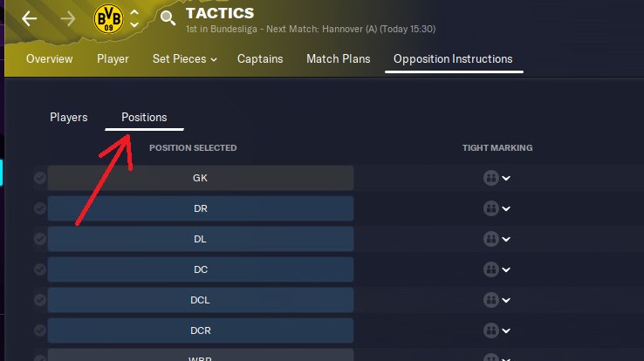Open the Match Plans tab
This screenshot has height=361, width=644.
pos(338,59)
